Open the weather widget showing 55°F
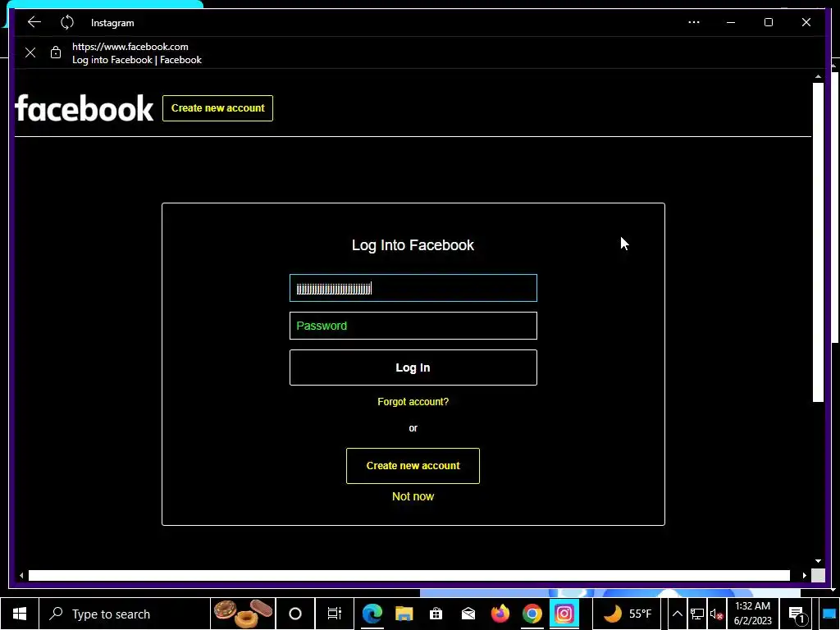The width and height of the screenshot is (840, 630). tap(628, 614)
